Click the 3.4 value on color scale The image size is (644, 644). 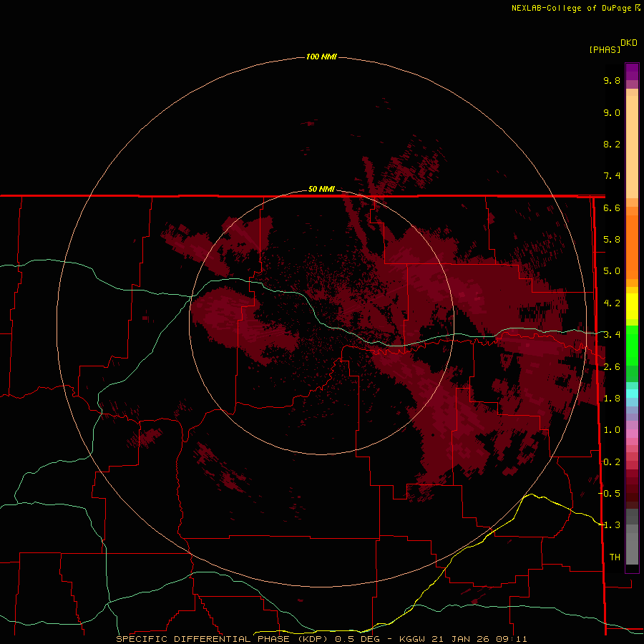tap(612, 335)
